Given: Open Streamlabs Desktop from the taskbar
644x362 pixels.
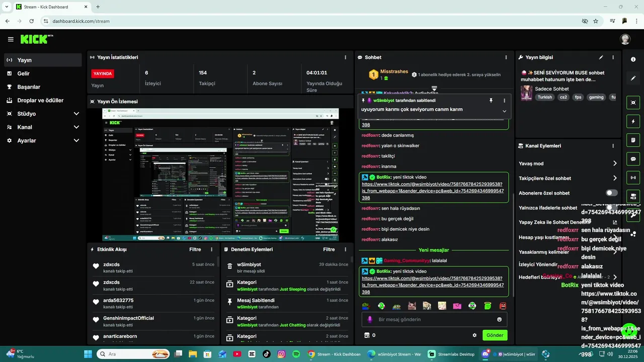Looking at the screenshot, I should [x=451, y=354].
